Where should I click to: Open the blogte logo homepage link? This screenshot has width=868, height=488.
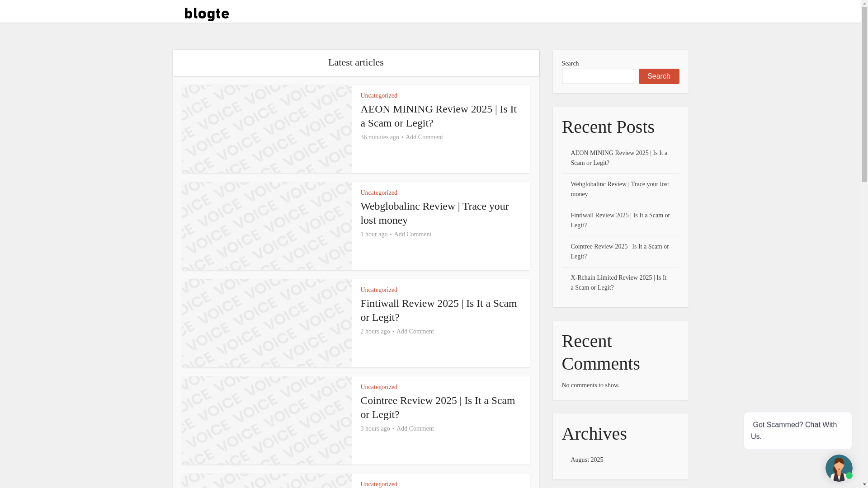207,14
